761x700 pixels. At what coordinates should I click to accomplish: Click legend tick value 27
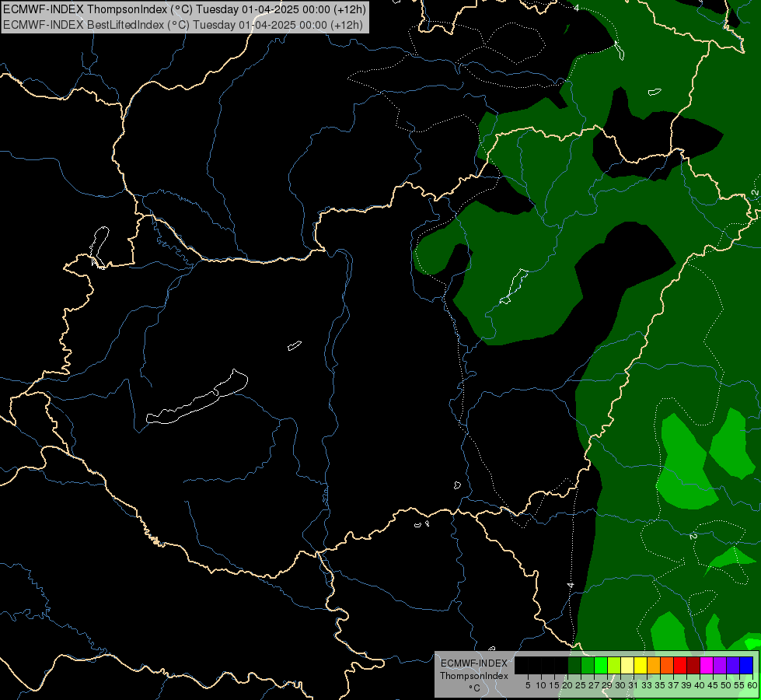(594, 685)
